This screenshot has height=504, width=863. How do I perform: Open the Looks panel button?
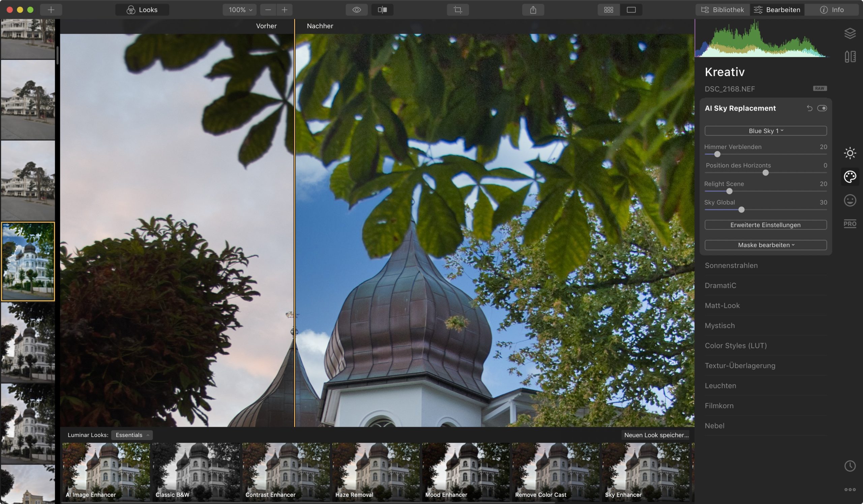click(142, 9)
